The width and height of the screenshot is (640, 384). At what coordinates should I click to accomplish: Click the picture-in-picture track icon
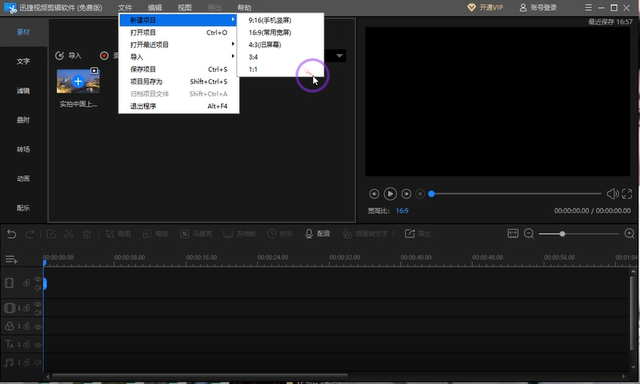pyautogui.click(x=9, y=308)
